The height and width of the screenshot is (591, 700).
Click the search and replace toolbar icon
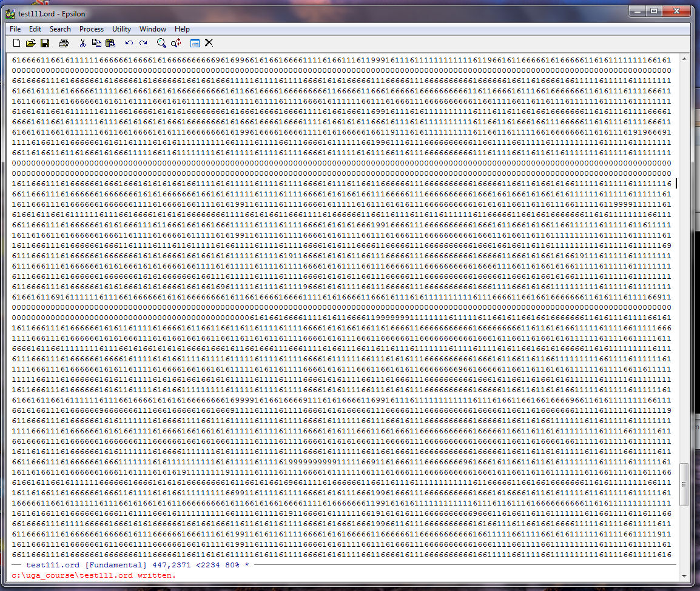pos(176,43)
